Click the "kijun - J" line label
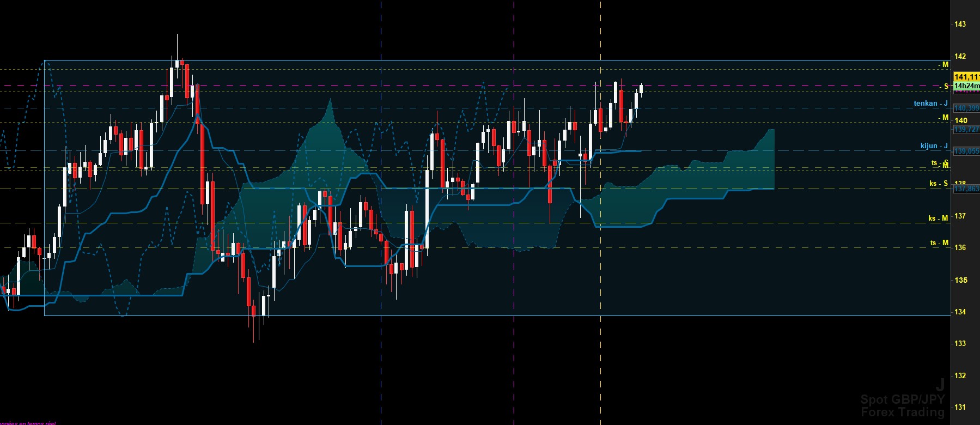Screen dimensions: 980x425 coord(934,145)
